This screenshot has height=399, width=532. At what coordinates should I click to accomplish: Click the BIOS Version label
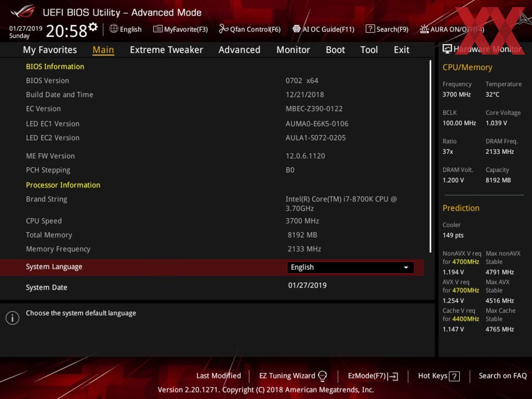tap(47, 81)
